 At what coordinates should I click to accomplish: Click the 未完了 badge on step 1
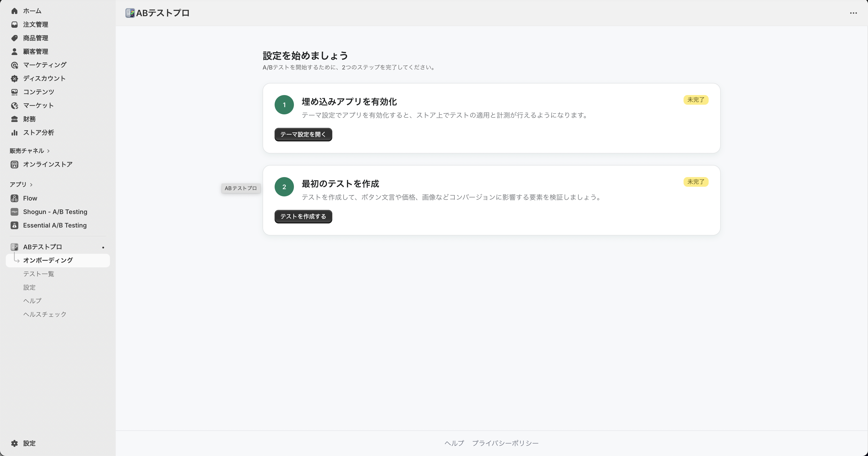tap(695, 100)
